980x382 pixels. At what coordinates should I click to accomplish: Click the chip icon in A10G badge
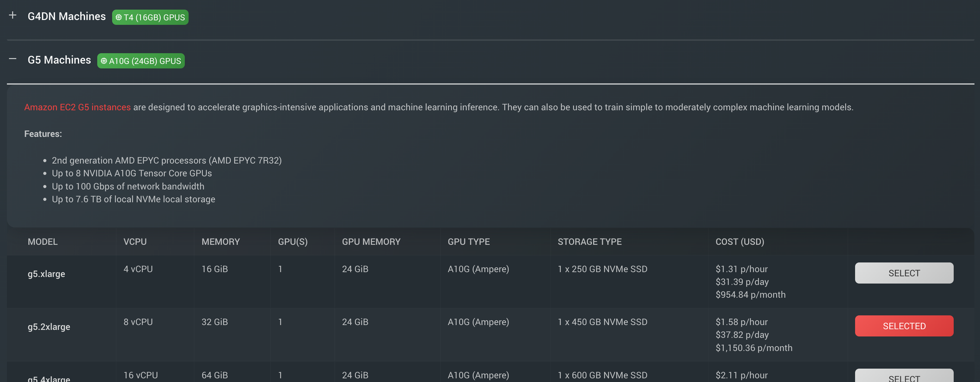point(103,61)
